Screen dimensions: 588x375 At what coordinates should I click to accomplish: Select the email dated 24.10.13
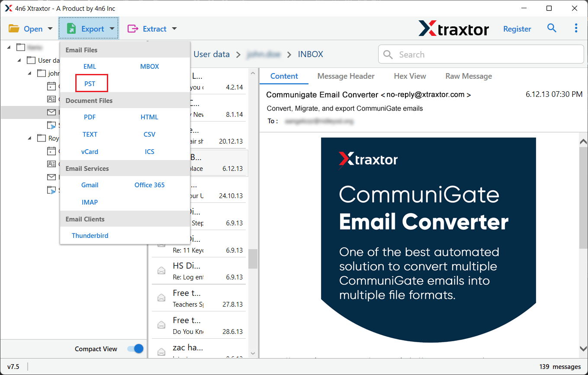click(200, 190)
